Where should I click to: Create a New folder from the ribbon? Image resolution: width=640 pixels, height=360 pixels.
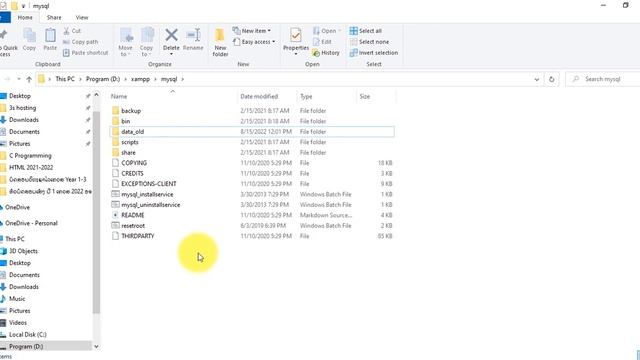click(220, 42)
